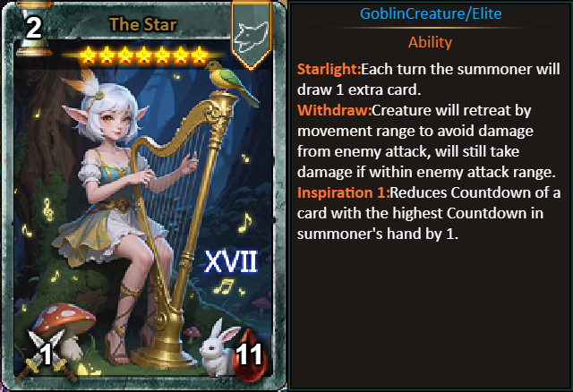Click the GoblinCreature/Elite type link

pyautogui.click(x=431, y=14)
